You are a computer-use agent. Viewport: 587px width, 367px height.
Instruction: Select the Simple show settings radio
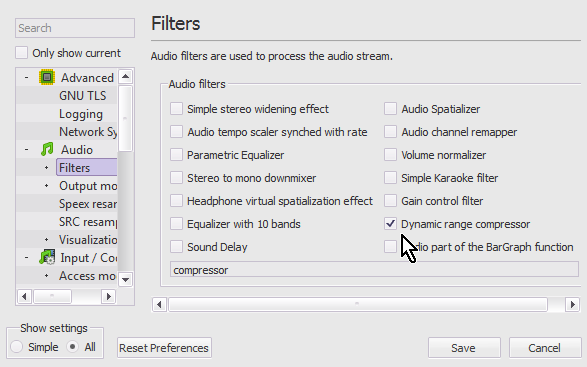point(16,347)
